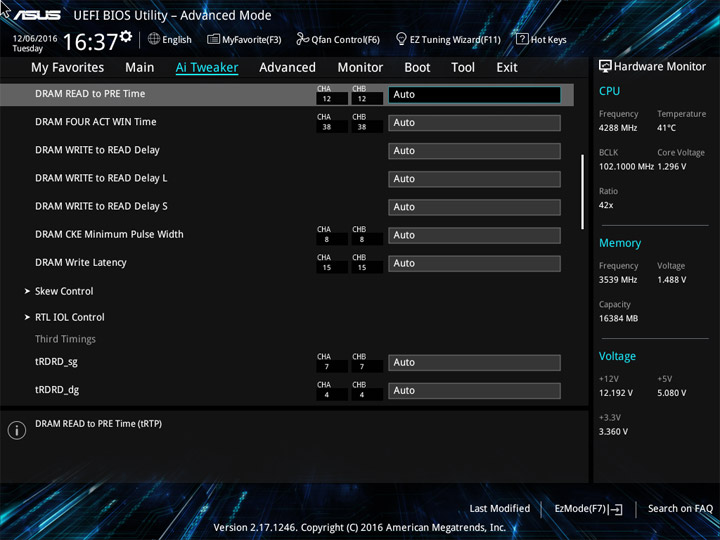This screenshot has width=720, height=540.
Task: Open MyFavorite(F3) shortcut
Action: tap(244, 39)
